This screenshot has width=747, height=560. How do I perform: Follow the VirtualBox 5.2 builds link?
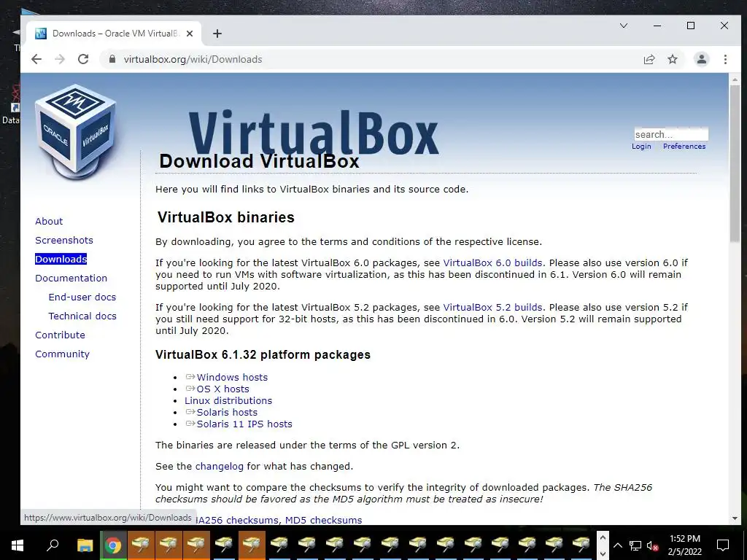pyautogui.click(x=492, y=307)
